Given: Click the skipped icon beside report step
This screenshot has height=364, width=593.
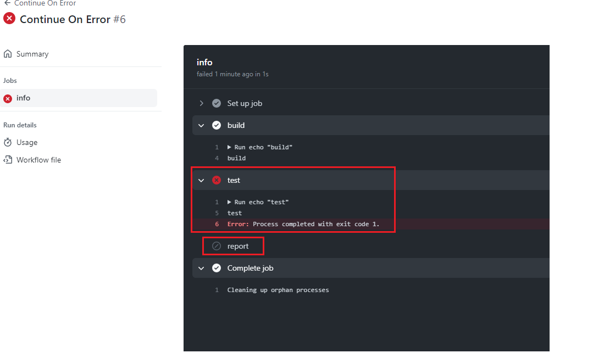Looking at the screenshot, I should 217,246.
